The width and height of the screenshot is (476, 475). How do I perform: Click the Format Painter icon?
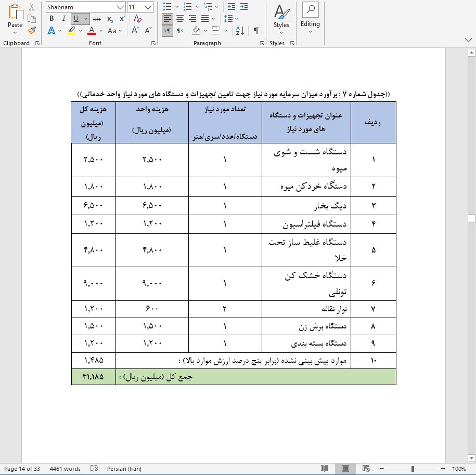pyautogui.click(x=30, y=31)
